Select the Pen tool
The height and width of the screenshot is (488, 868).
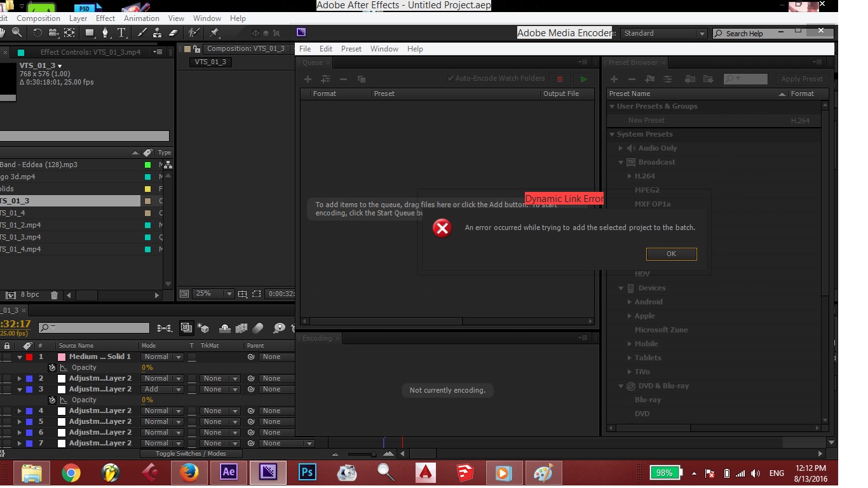pos(105,33)
